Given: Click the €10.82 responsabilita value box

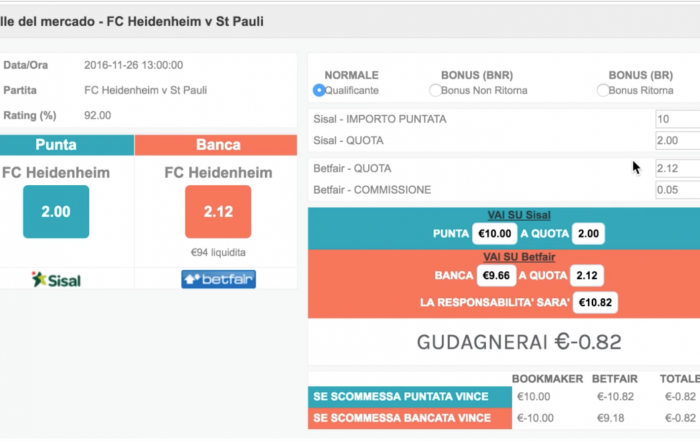Looking at the screenshot, I should pyautogui.click(x=595, y=303).
